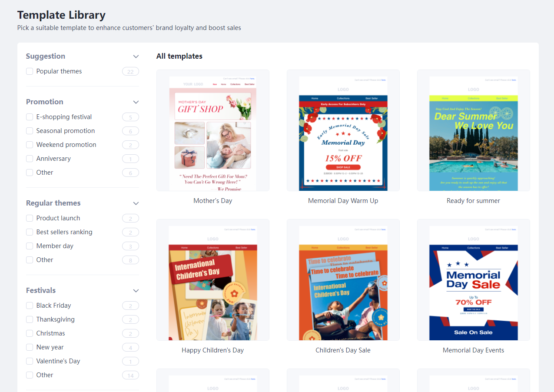The width and height of the screenshot is (554, 392).
Task: Check the Best sellers ranking box
Action: [30, 232]
